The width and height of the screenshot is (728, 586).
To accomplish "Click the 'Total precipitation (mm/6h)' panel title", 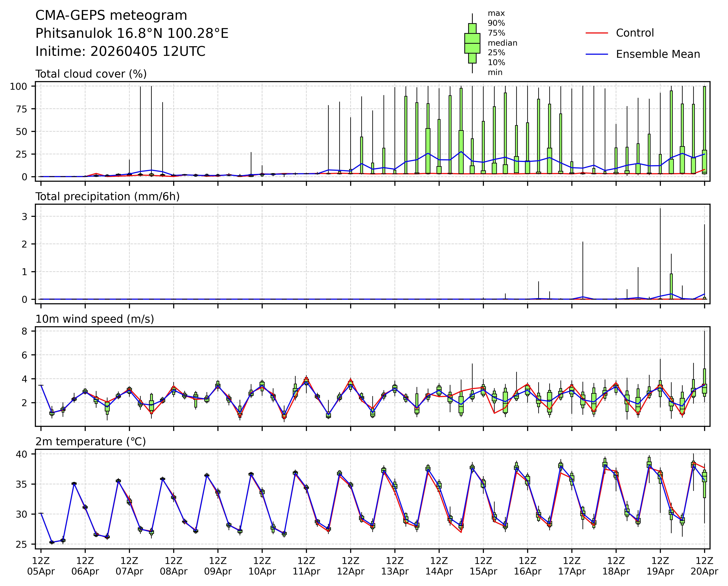I will (107, 196).
